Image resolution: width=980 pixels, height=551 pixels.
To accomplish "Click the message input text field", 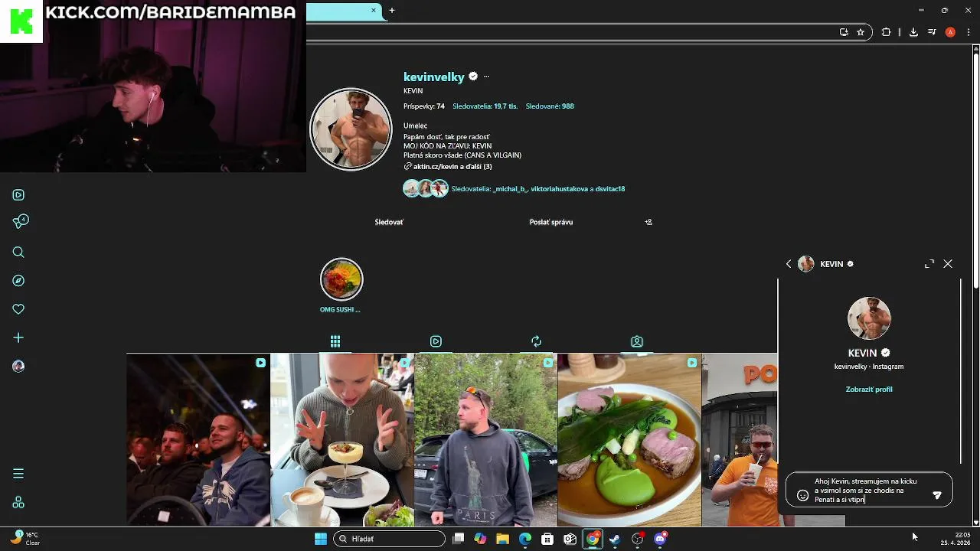I will (x=869, y=491).
